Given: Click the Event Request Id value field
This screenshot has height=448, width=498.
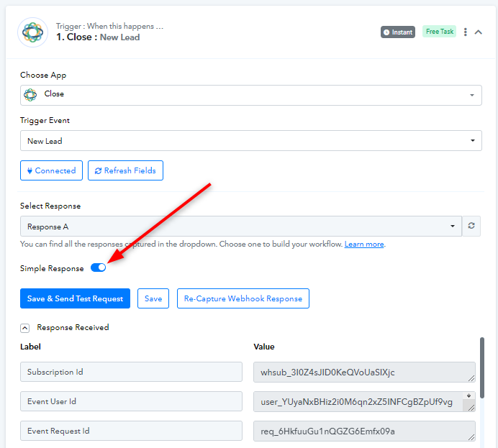Looking at the screenshot, I should (x=364, y=431).
